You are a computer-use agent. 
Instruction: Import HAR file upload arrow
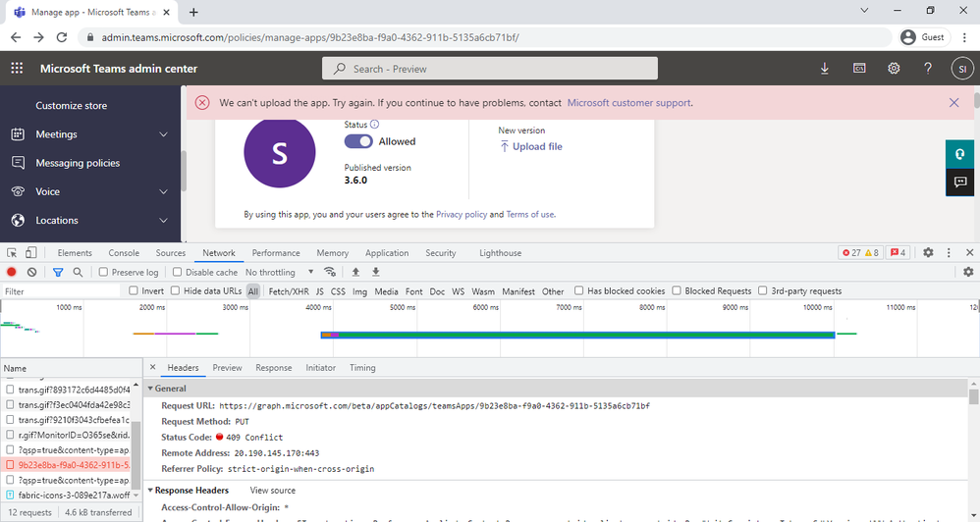pos(355,272)
